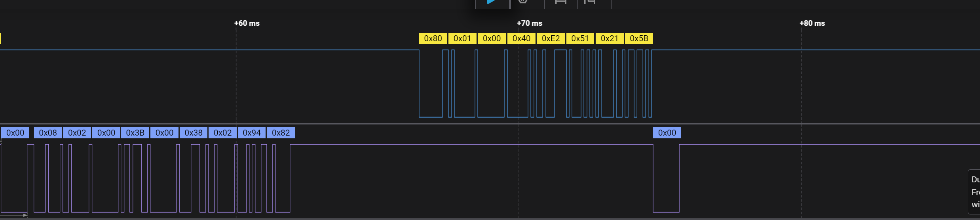
Task: Select the yellow 0x80 decoded byte
Action: [x=433, y=38]
